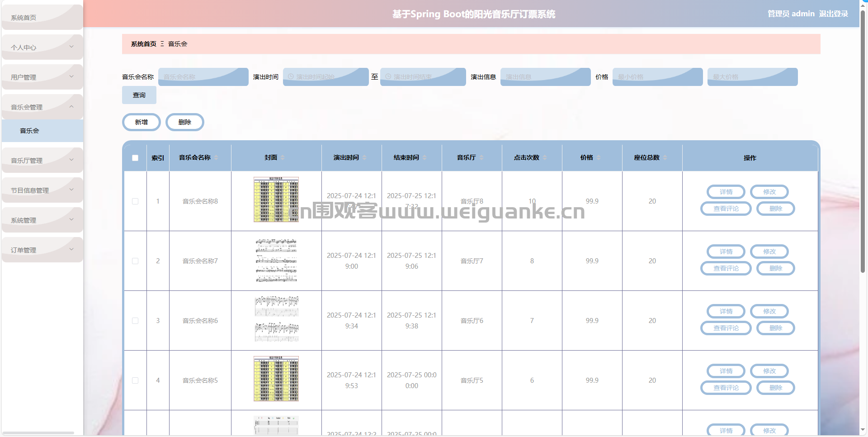Sort by 点击次数 column sort icon
The height and width of the screenshot is (437, 868).
click(545, 157)
